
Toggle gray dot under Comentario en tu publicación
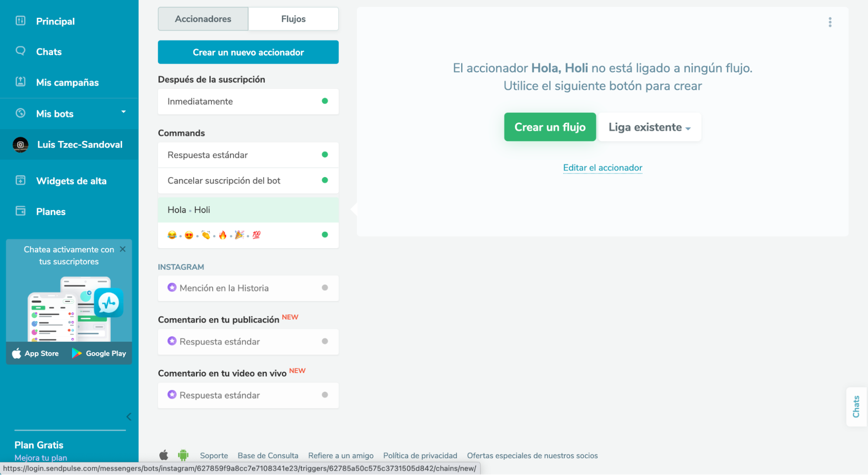click(325, 341)
